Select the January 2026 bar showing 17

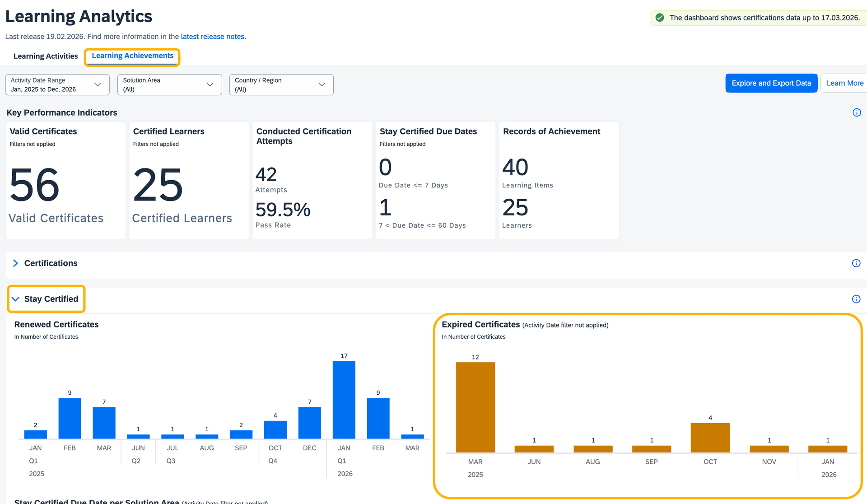(344, 400)
